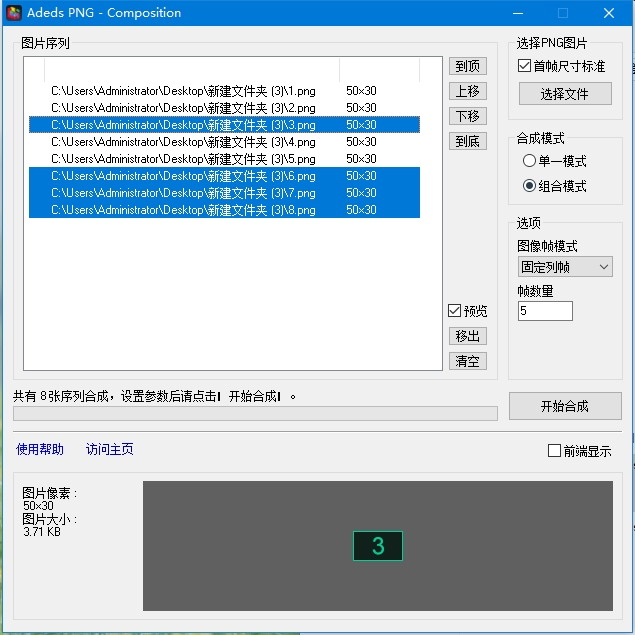
Task: Open the 固定列帧 frame mode dropdown
Action: (x=565, y=267)
